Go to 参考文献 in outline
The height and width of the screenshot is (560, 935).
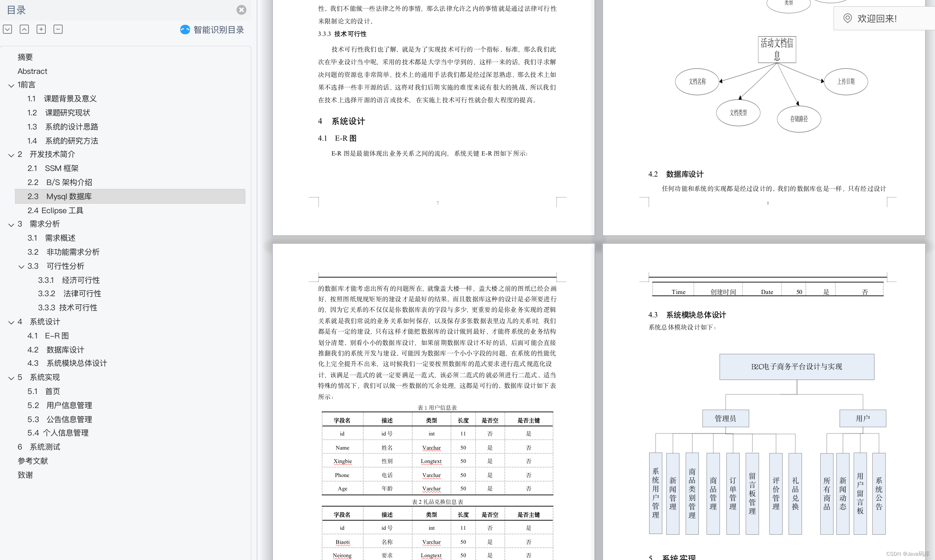click(x=33, y=461)
